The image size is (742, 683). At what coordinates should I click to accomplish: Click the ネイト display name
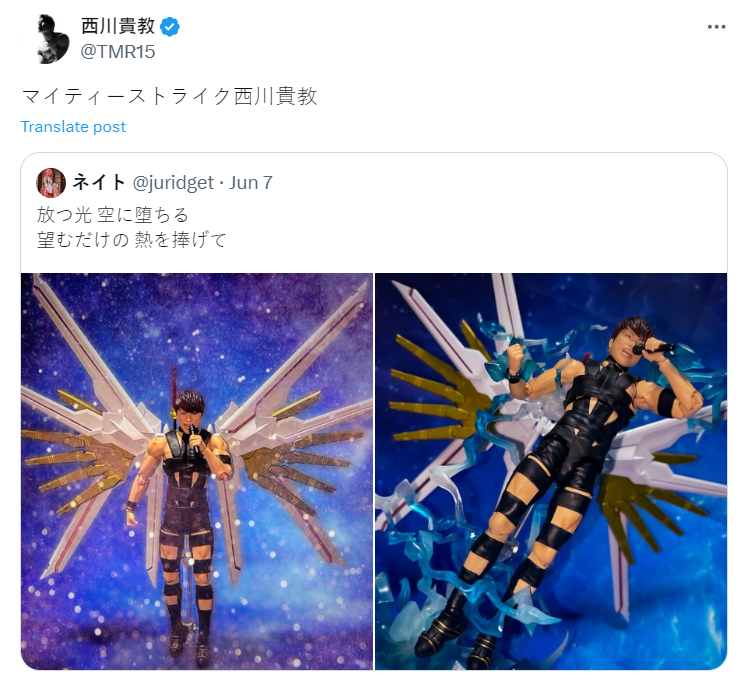(x=98, y=182)
